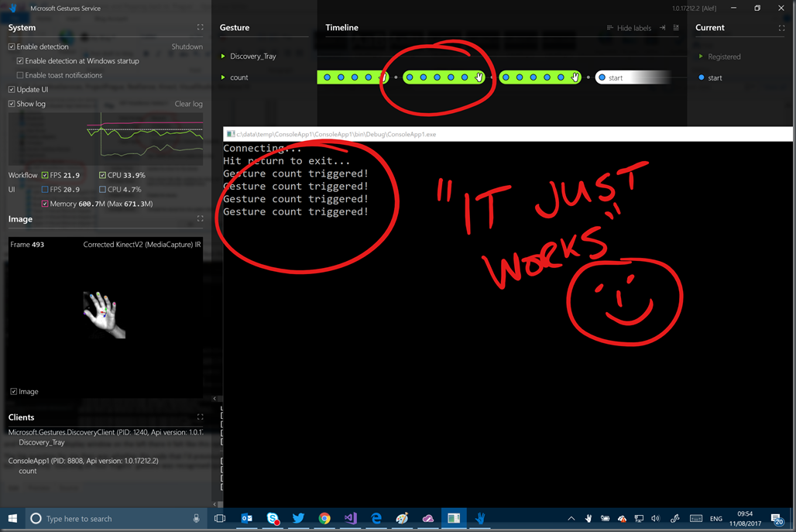Expand the Registered item in the Current panel
796x532 pixels.
coord(701,57)
